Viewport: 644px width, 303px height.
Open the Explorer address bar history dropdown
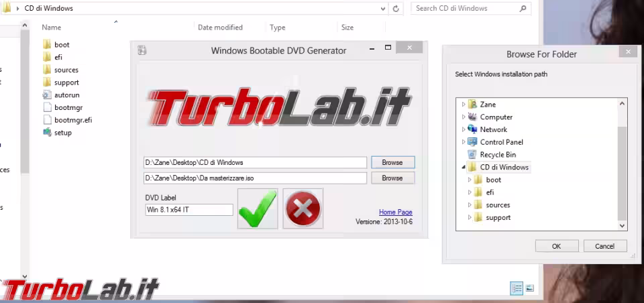click(x=383, y=8)
